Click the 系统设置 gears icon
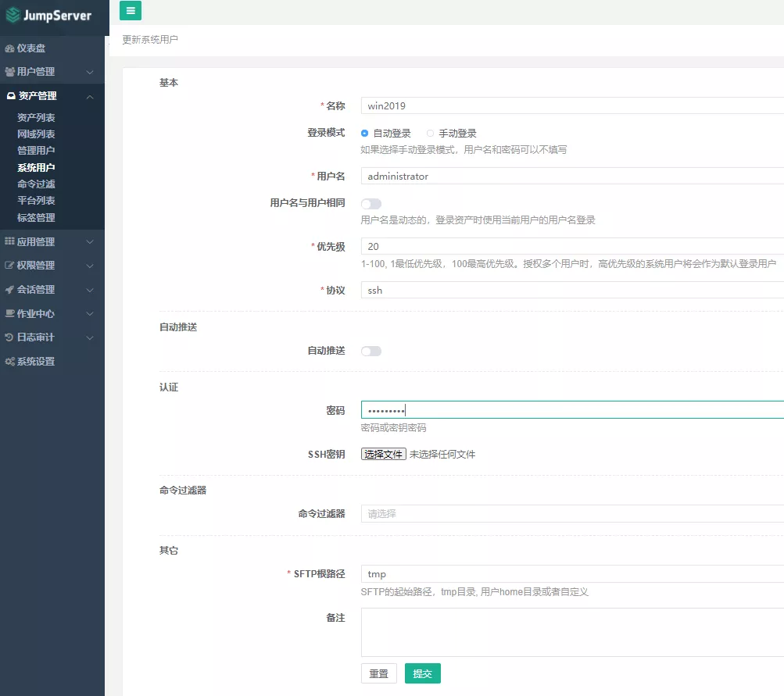 click(9, 362)
